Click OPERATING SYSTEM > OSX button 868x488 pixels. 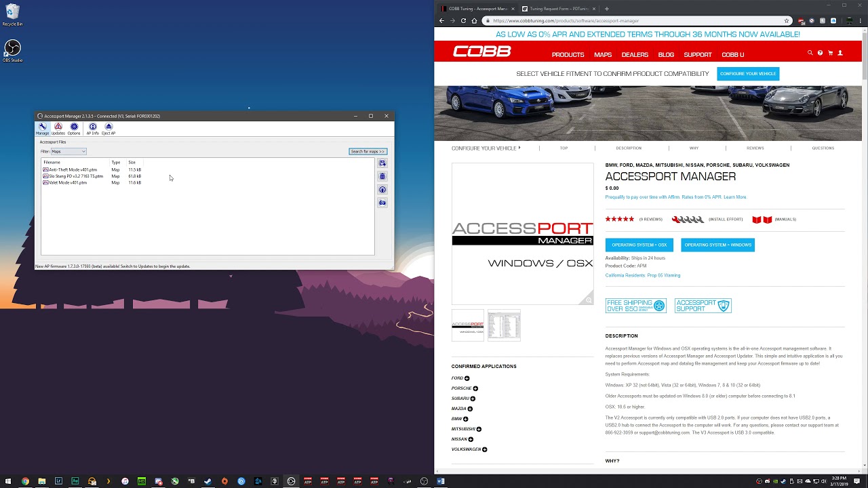point(639,245)
